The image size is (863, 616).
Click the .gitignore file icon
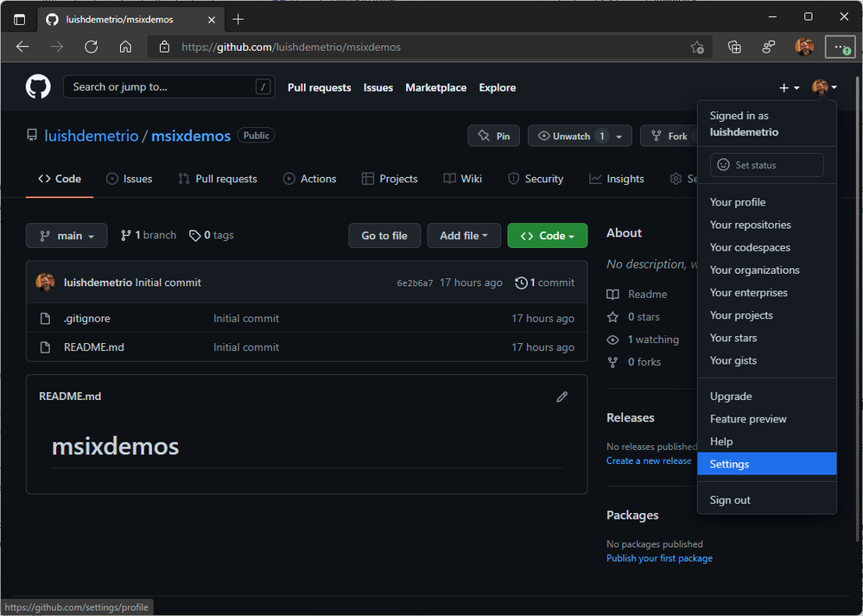point(45,318)
